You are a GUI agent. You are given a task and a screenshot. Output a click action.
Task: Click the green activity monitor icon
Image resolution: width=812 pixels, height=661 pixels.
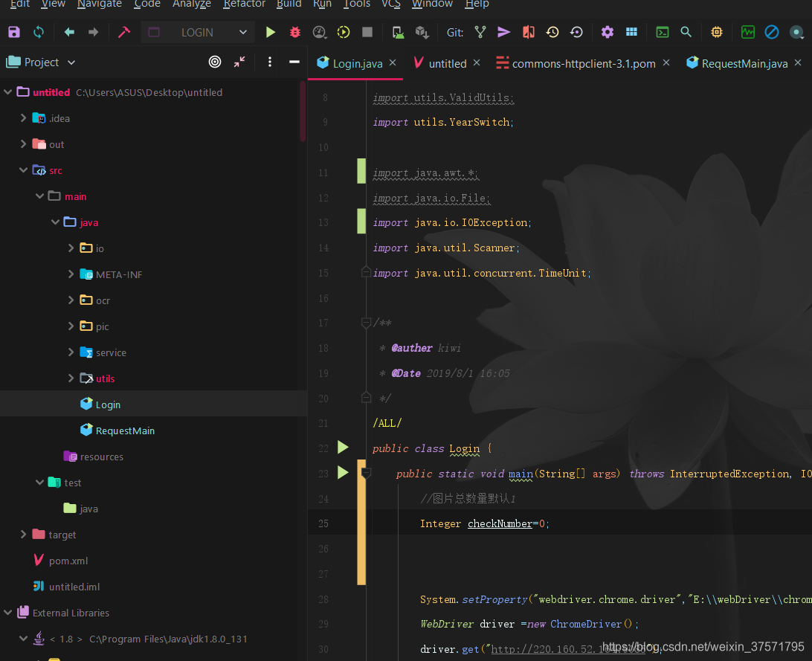click(747, 32)
